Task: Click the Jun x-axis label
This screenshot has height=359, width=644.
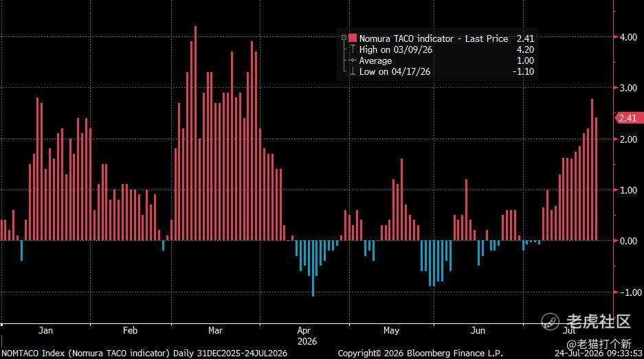Action: tap(478, 330)
